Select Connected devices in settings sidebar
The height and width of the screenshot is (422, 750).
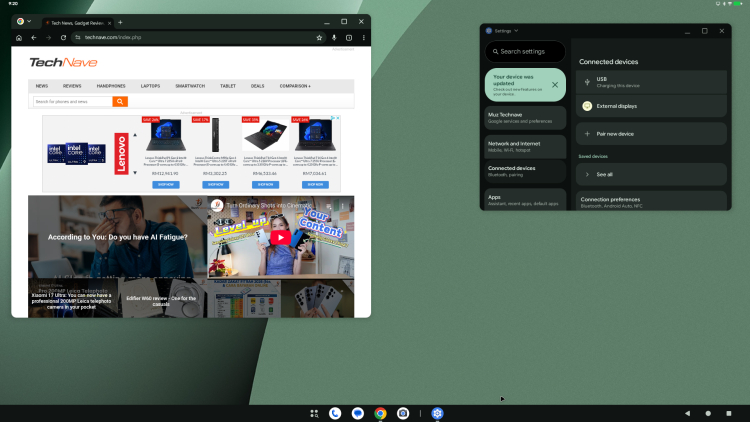525,171
